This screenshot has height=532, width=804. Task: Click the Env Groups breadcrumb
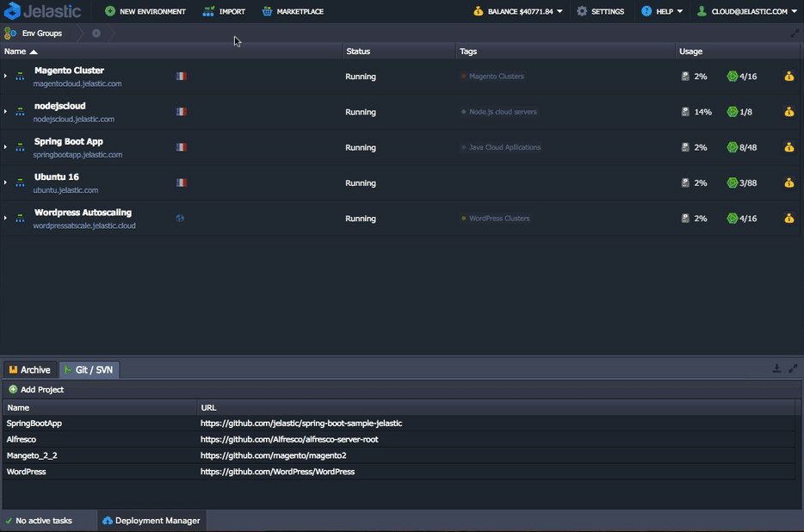pos(34,34)
